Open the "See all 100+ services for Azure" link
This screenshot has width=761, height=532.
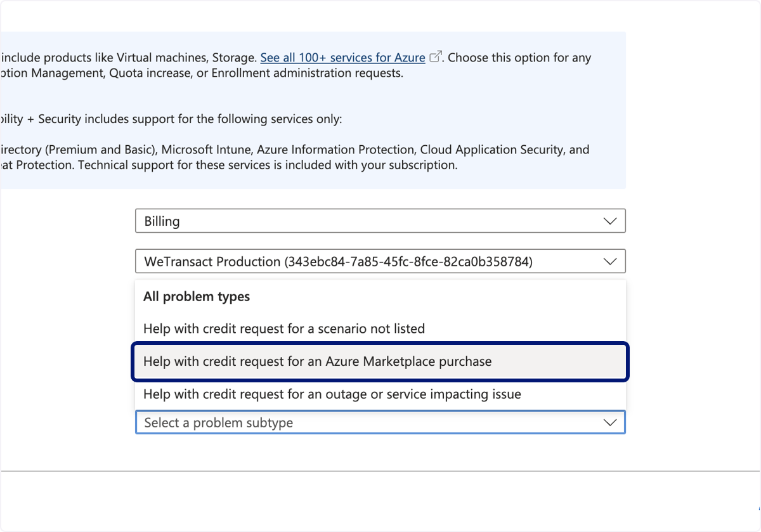click(342, 58)
